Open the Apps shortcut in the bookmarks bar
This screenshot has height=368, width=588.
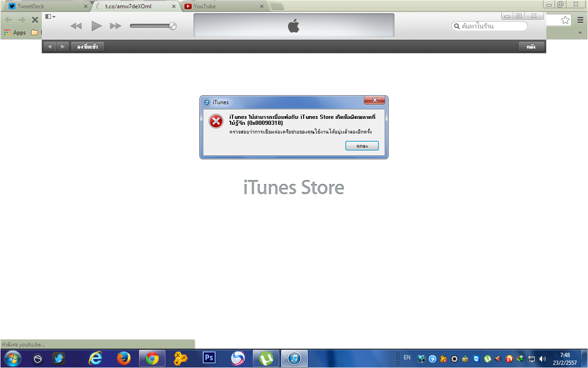pos(15,33)
